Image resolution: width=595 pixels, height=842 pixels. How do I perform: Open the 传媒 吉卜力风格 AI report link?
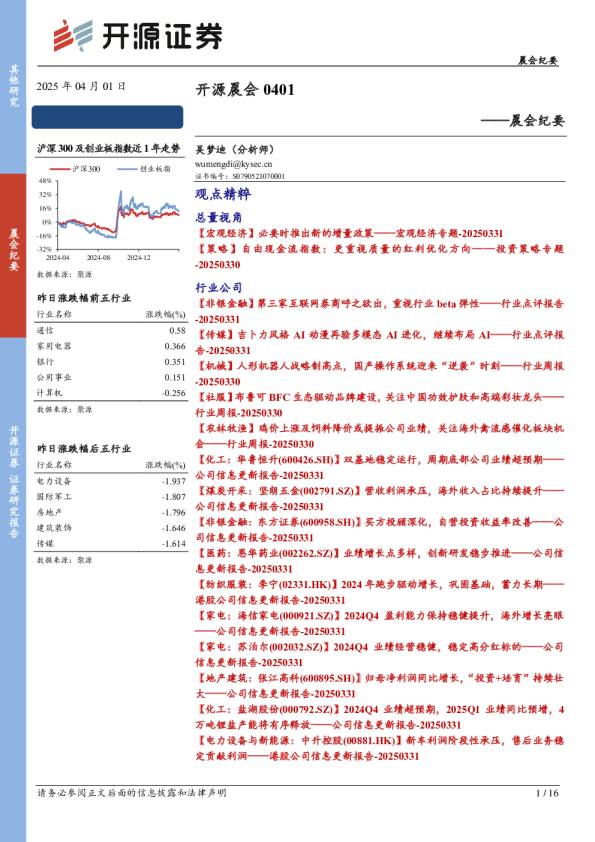(379, 343)
